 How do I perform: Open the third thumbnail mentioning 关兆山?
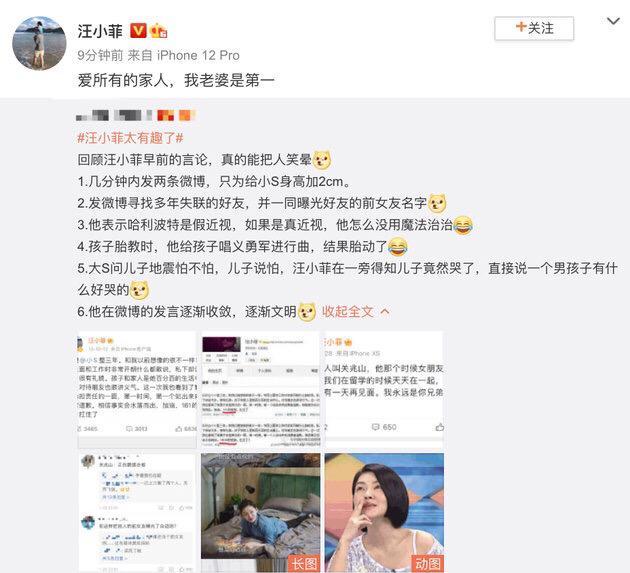coord(384,389)
